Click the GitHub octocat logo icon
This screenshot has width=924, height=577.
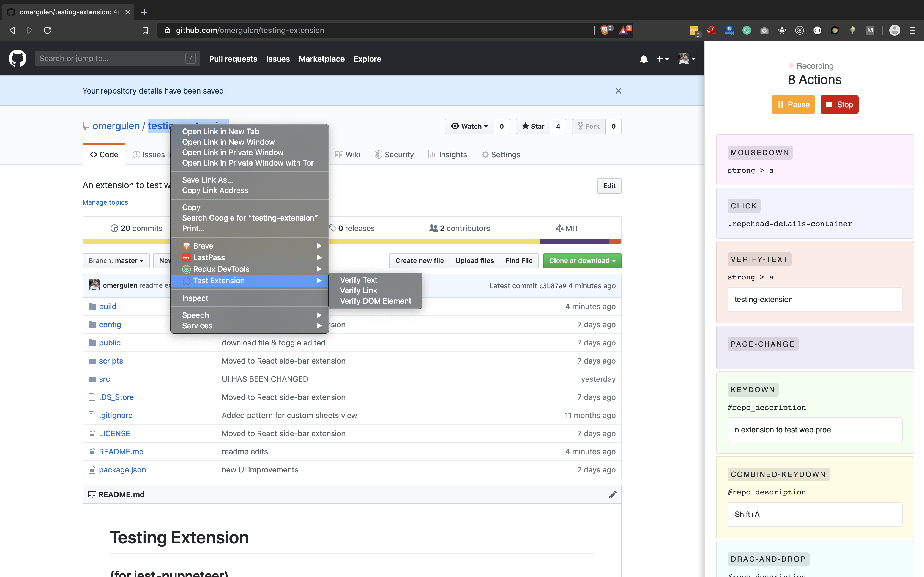(17, 59)
